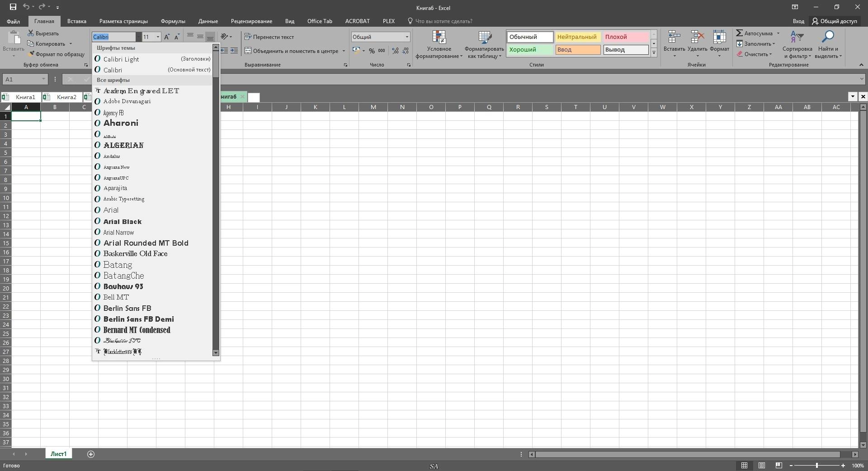Click the Select All corner triangle
Image resolution: width=868 pixels, height=471 pixels.
coord(6,107)
